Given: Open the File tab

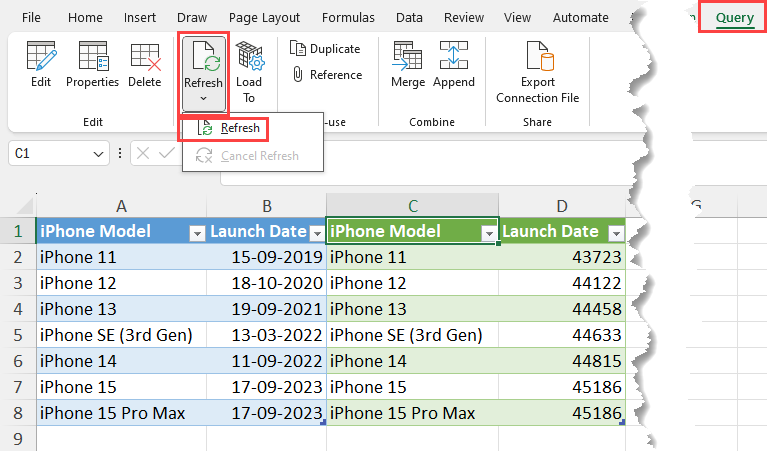Looking at the screenshot, I should 31,18.
